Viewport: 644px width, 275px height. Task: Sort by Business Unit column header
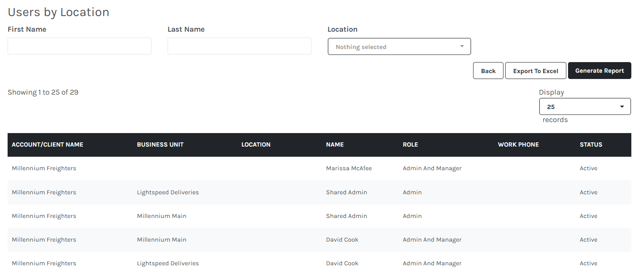[x=160, y=144]
